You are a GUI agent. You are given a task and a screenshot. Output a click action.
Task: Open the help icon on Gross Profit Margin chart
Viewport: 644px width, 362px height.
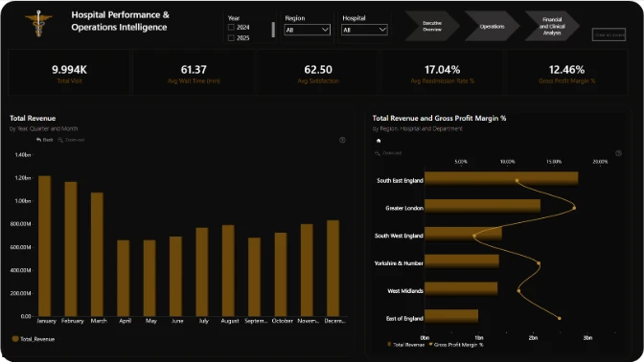click(x=618, y=153)
